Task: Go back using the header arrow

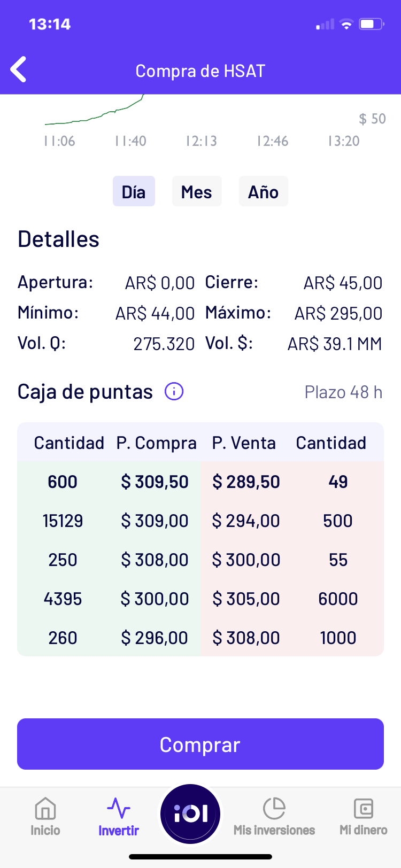Action: (19, 69)
